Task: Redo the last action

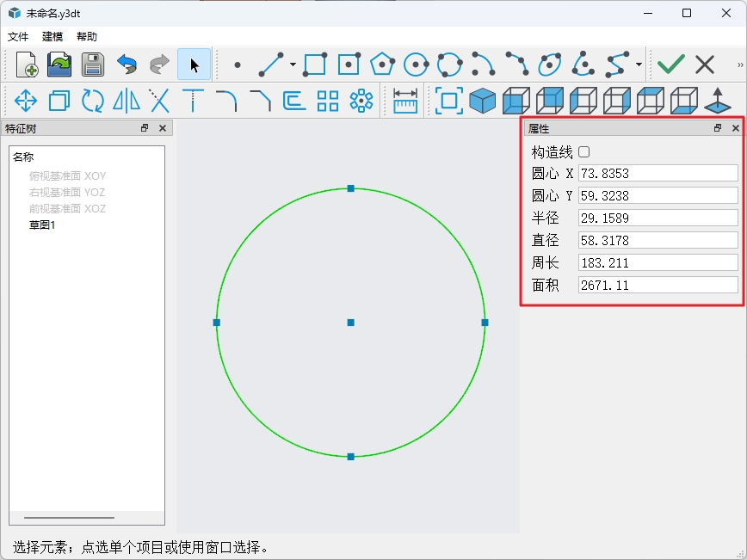Action: coord(159,65)
